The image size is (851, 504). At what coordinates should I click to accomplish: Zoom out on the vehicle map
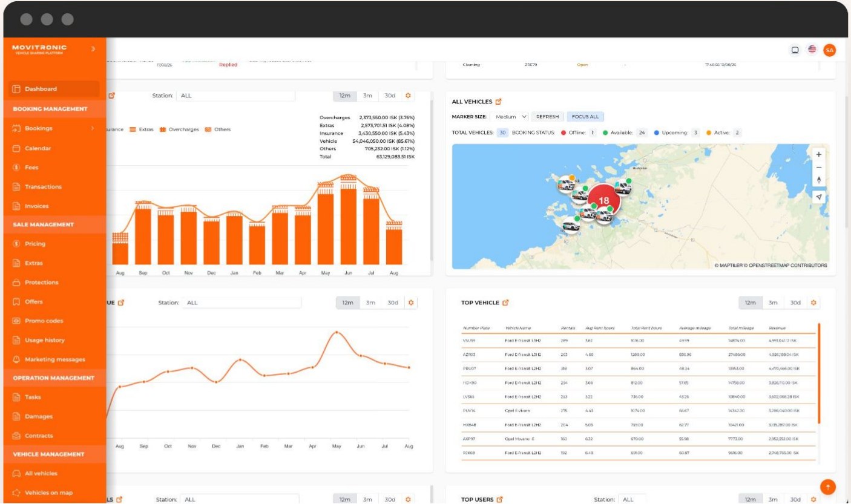tap(819, 167)
